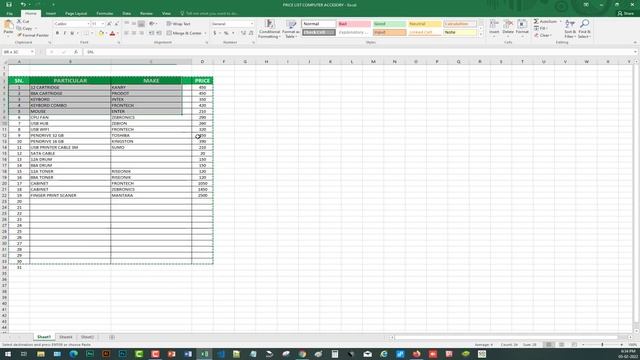
Task: Apply the Input cell style
Action: coord(389,32)
